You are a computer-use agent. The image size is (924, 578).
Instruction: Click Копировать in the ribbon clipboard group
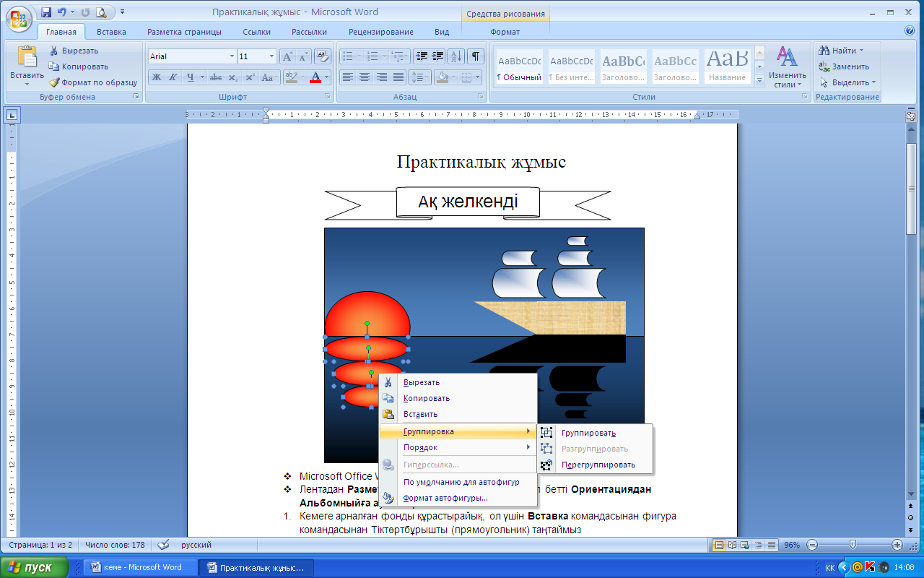pos(78,66)
